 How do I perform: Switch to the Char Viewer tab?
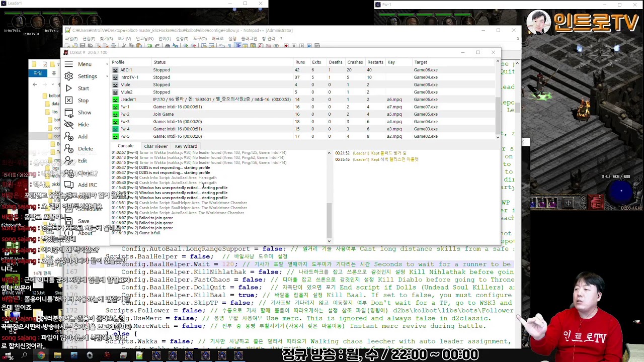point(155,146)
